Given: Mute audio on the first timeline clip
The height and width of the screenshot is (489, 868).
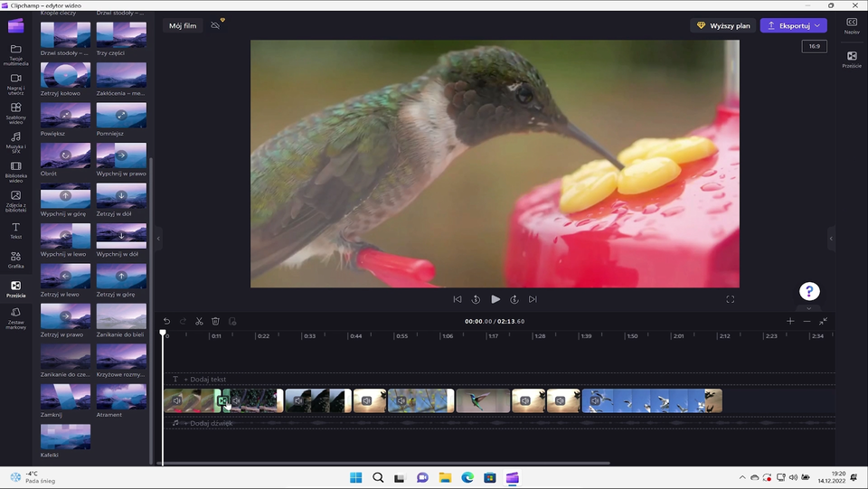Looking at the screenshot, I should coord(177,400).
